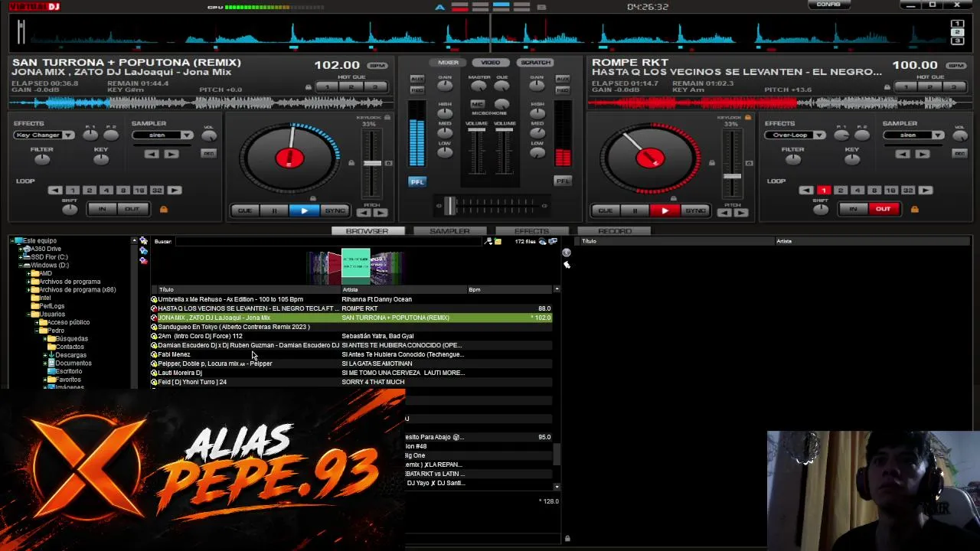Select the song Sandugueo En Tokyo
Viewport: 980px width, 551px height.
351,327
